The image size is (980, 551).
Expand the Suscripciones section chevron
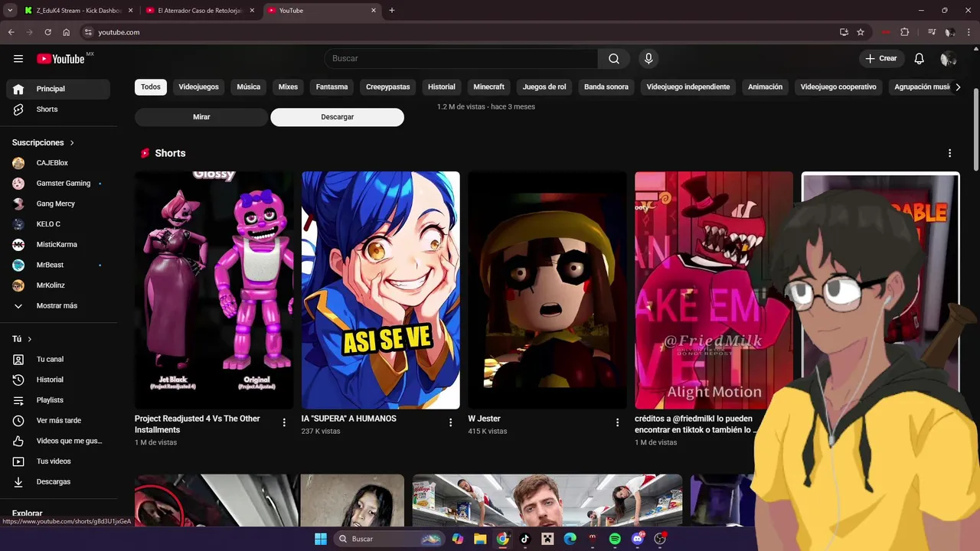(72, 143)
